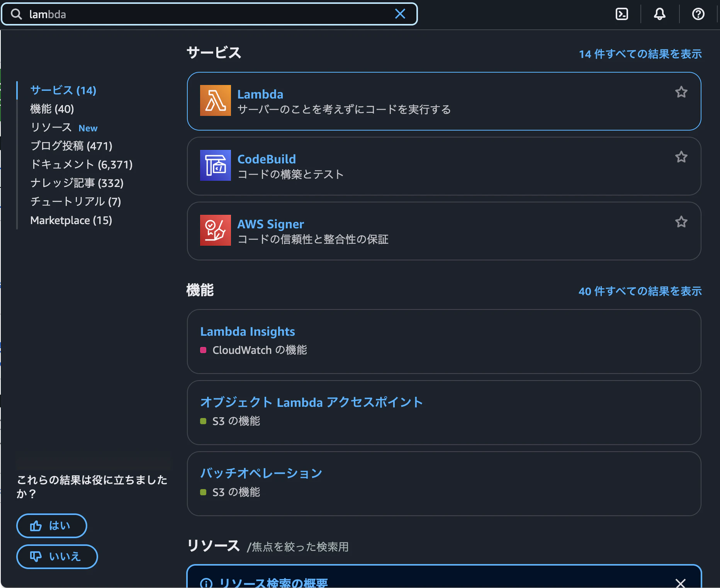Open the Lambda service link
This screenshot has height=588, width=720.
tap(260, 94)
